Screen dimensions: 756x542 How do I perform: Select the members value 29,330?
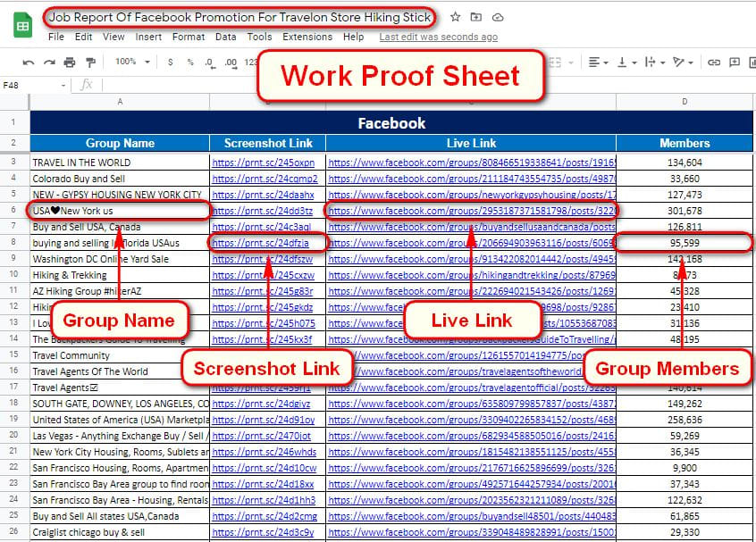(x=685, y=532)
